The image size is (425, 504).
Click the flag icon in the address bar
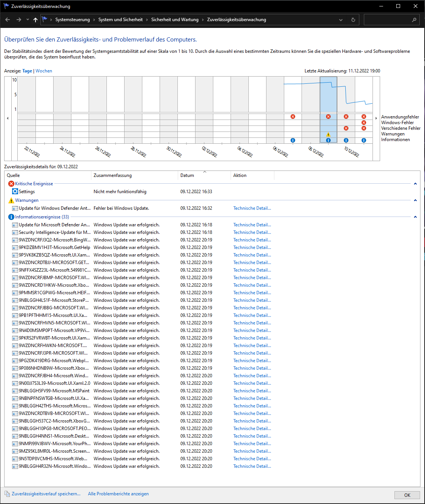45,19
